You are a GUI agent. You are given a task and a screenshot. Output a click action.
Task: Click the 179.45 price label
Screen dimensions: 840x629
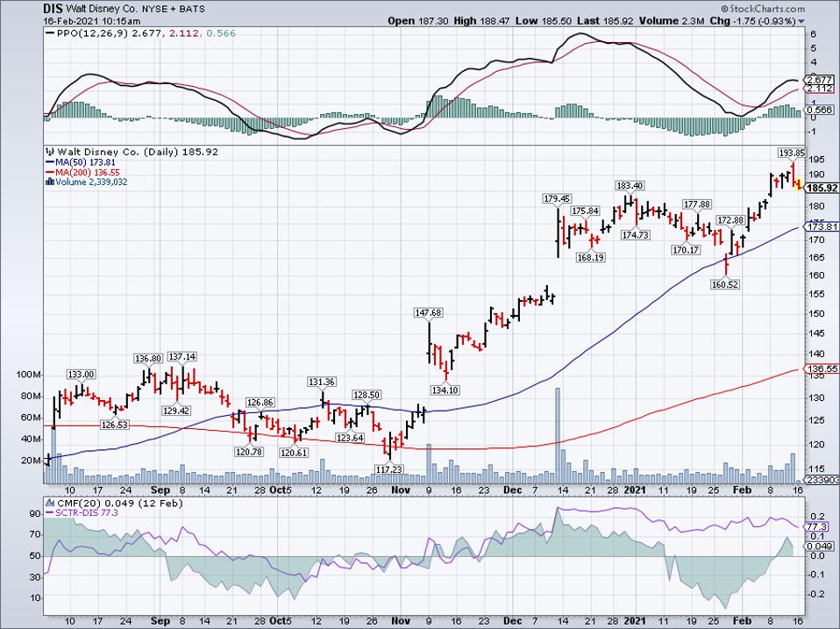pyautogui.click(x=557, y=199)
